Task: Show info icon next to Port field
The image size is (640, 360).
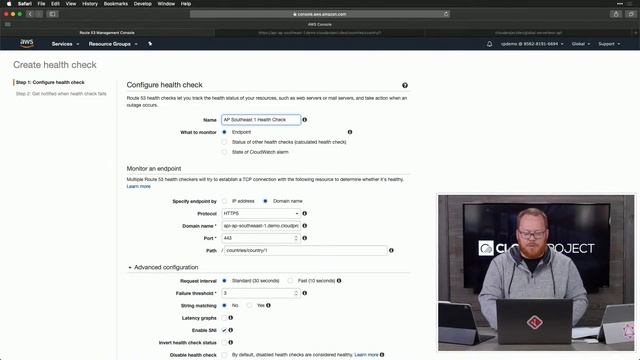Action: tap(304, 238)
